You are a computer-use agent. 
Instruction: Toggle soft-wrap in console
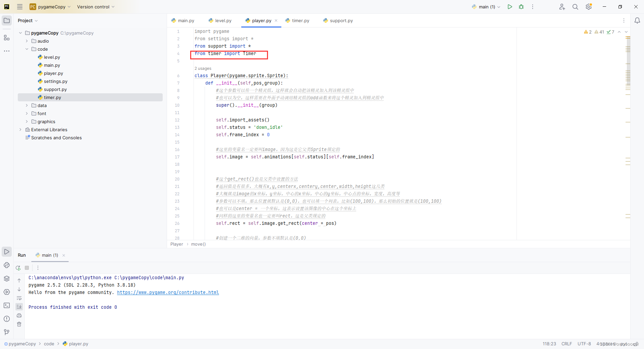[x=19, y=298]
